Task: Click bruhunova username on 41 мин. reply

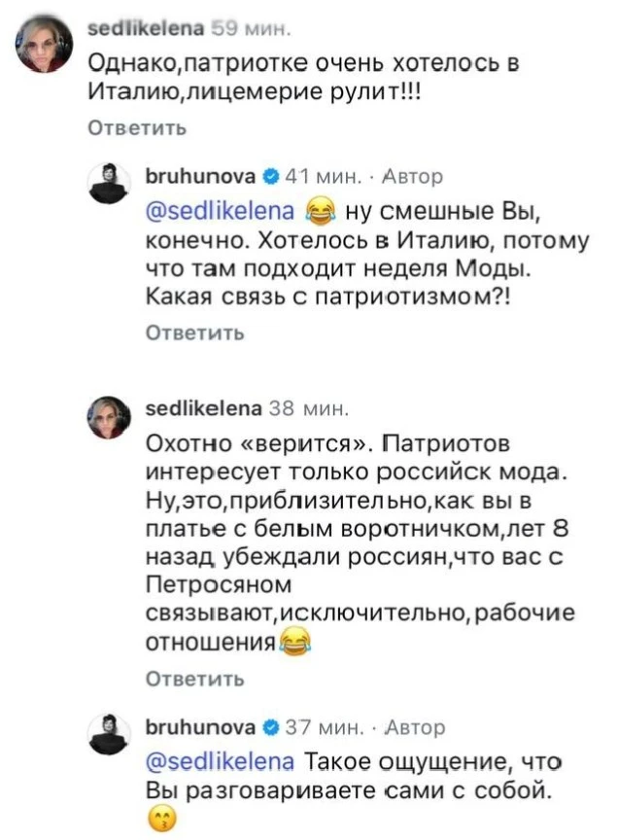Action: coord(201,176)
